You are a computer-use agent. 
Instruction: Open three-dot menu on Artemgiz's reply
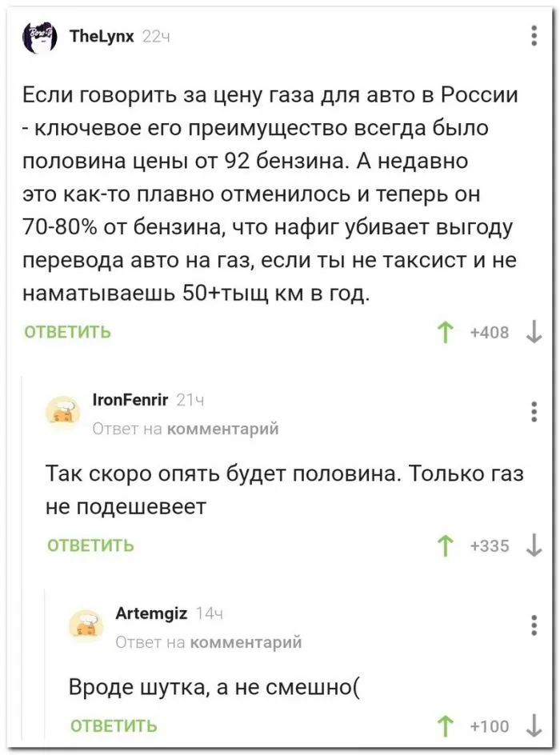pyautogui.click(x=534, y=625)
